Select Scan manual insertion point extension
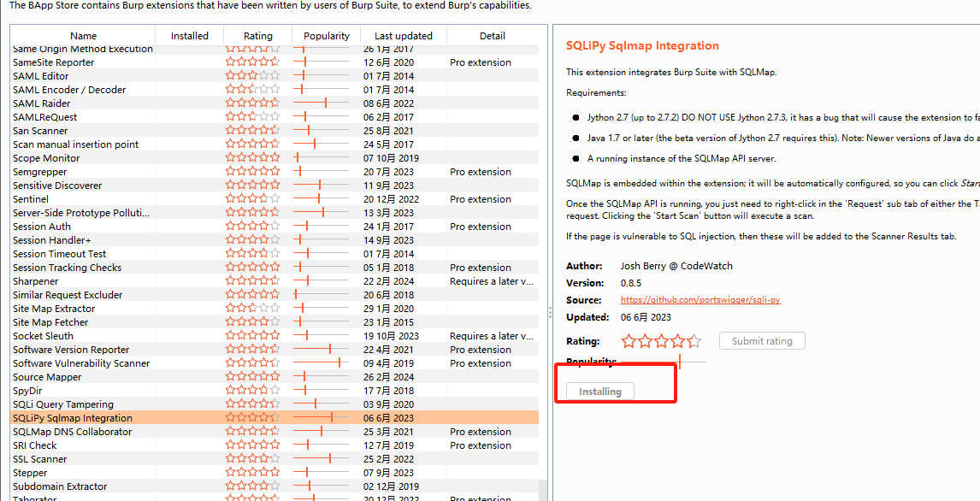The width and height of the screenshot is (980, 501). click(x=275, y=145)
